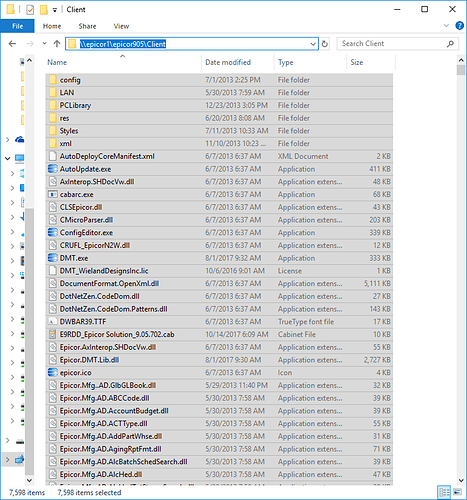Expand the ribbon with the chevron
The image size is (467, 500).
446,26
